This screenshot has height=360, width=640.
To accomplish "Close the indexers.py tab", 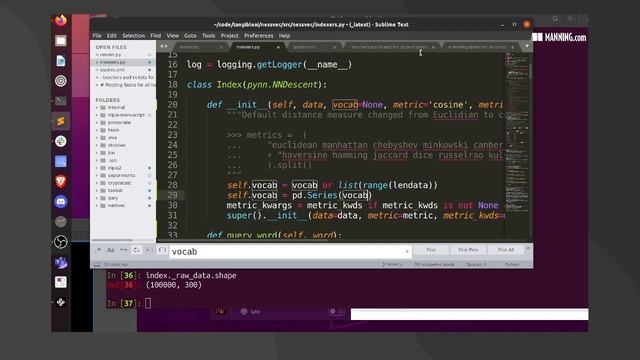I will tap(278, 47).
